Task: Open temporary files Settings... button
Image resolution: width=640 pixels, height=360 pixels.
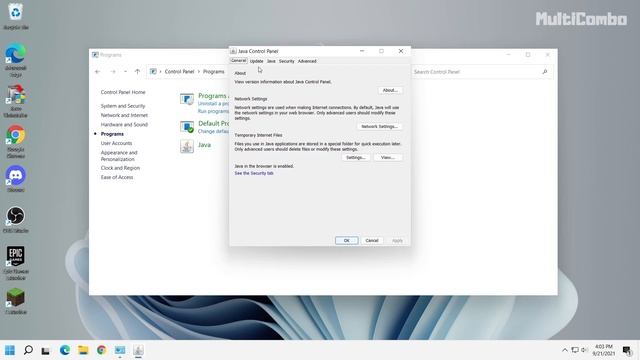Action: tap(356, 158)
